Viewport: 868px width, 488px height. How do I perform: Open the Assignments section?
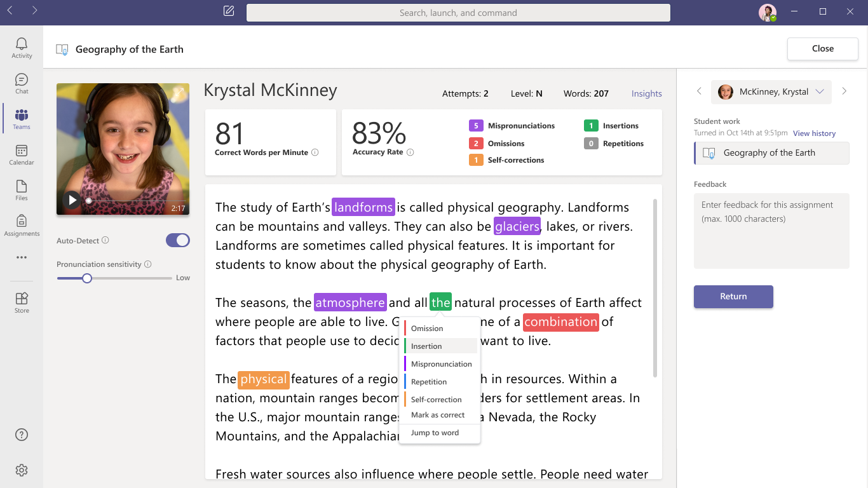point(21,226)
